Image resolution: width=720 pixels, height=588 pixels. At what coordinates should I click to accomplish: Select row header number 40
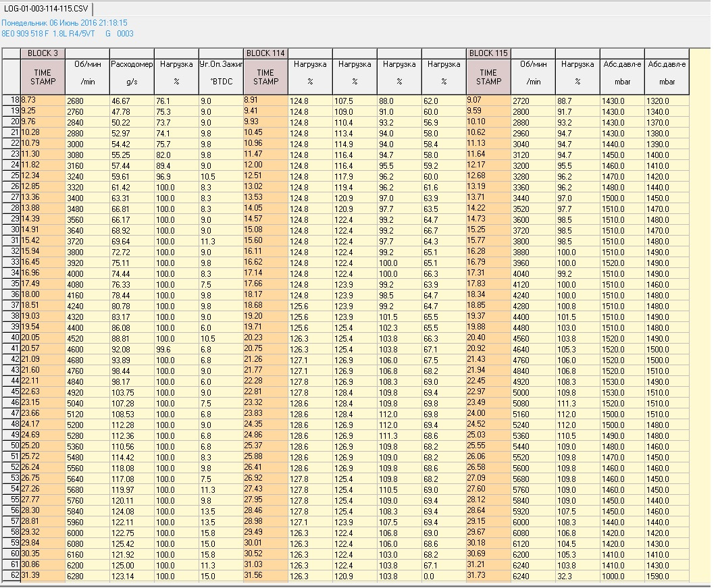click(11, 338)
